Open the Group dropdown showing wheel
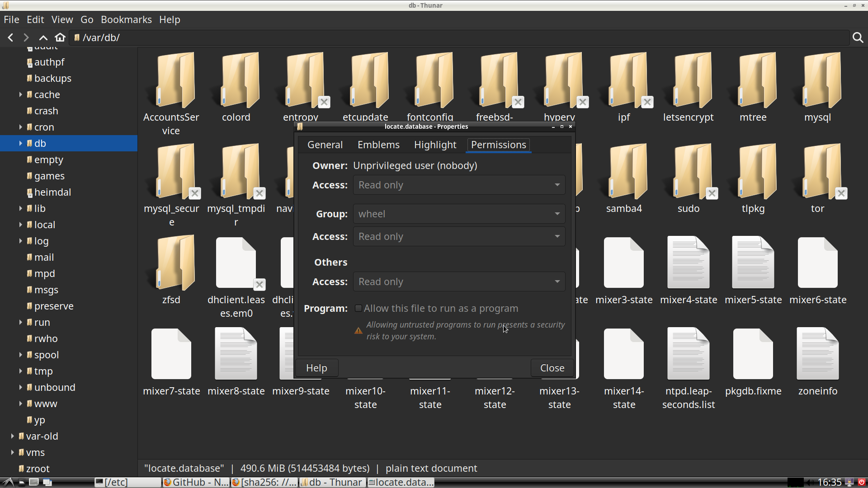Viewport: 868px width, 488px height. [459, 214]
